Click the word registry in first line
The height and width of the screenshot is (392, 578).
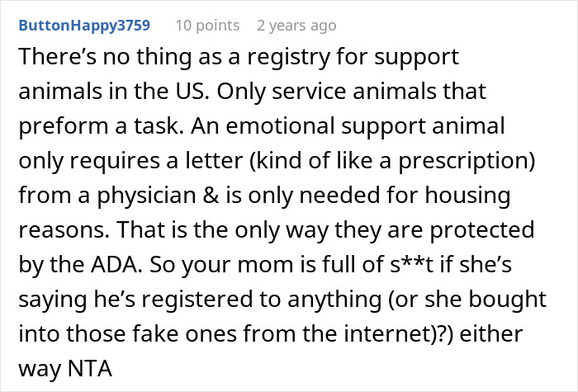coord(288,58)
